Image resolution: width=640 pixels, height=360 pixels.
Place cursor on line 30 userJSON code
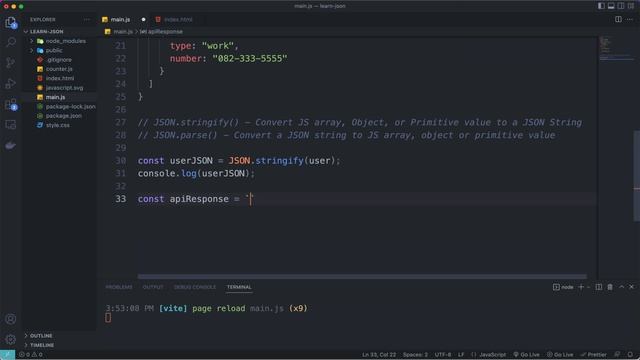pyautogui.click(x=239, y=160)
